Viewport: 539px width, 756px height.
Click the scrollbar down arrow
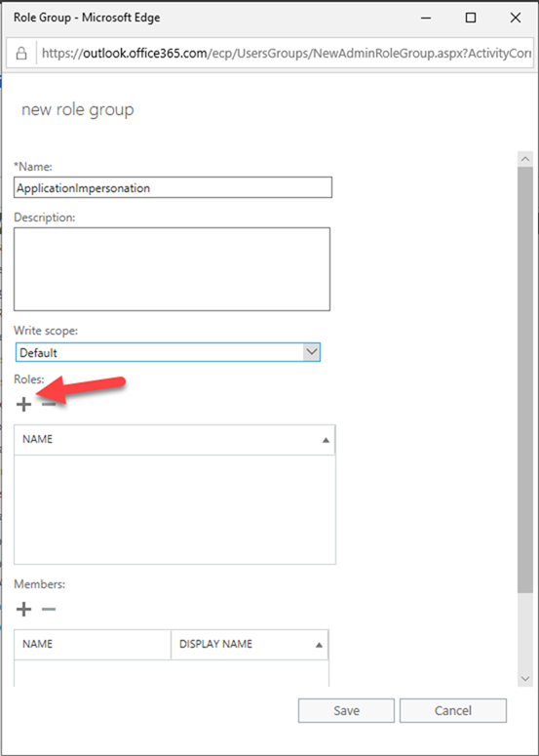(525, 679)
